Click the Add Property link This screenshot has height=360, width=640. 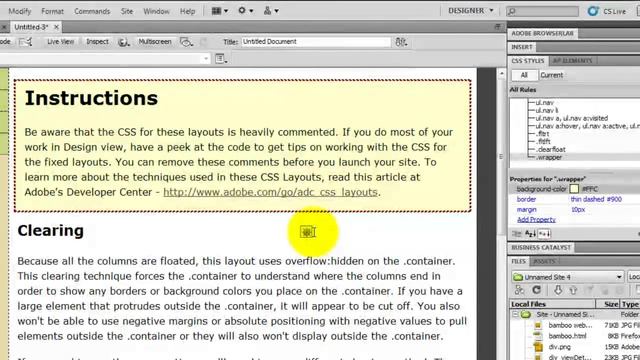536,220
